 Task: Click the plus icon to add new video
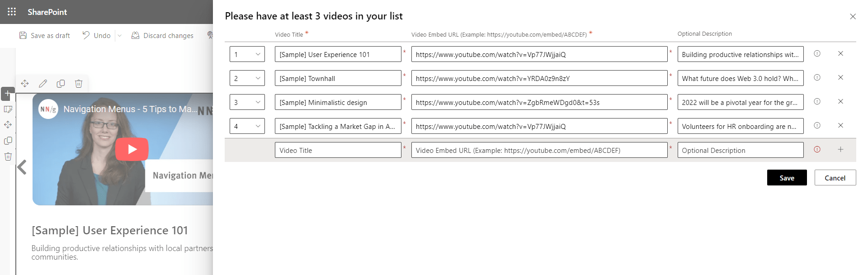tap(840, 149)
